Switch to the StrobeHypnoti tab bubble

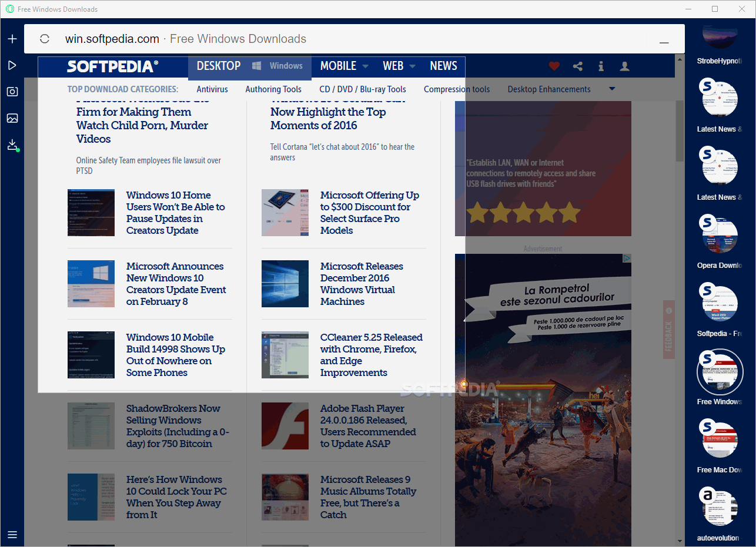coord(720,39)
